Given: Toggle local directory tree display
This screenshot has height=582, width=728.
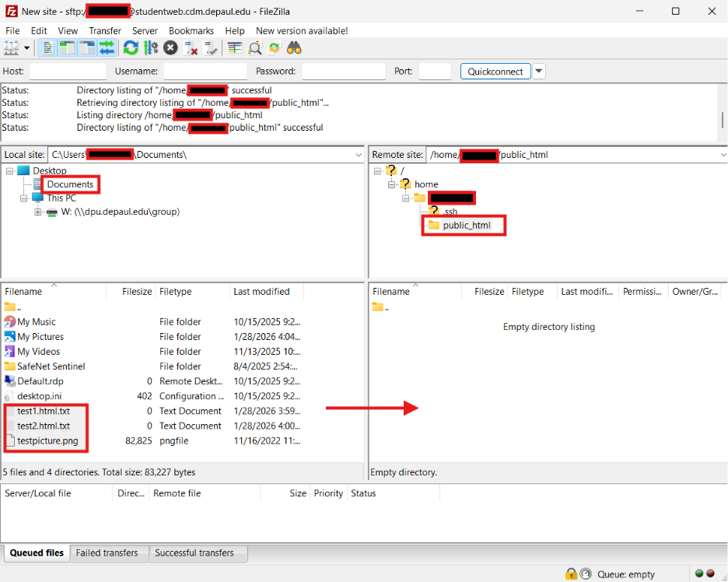Looking at the screenshot, I should (x=68, y=48).
